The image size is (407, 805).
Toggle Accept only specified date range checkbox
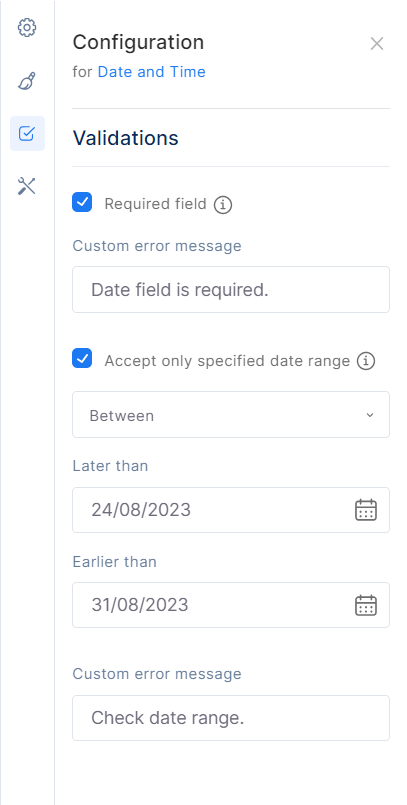(82, 358)
